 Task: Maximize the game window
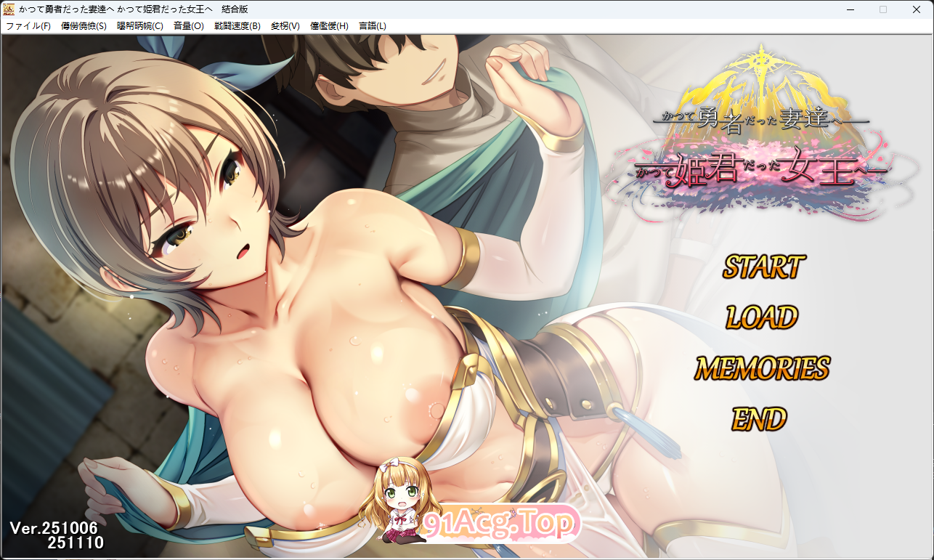click(x=883, y=9)
